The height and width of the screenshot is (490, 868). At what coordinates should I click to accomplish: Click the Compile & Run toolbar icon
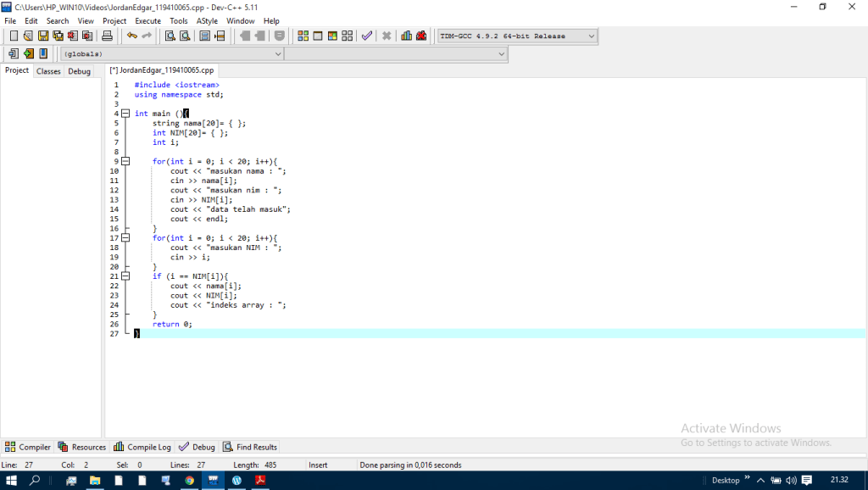[x=332, y=36]
